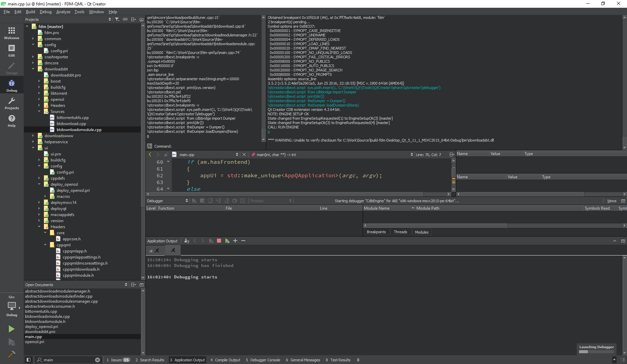Toggle the left sidebar visibility
The height and width of the screenshot is (364, 627).
[x=29, y=360]
